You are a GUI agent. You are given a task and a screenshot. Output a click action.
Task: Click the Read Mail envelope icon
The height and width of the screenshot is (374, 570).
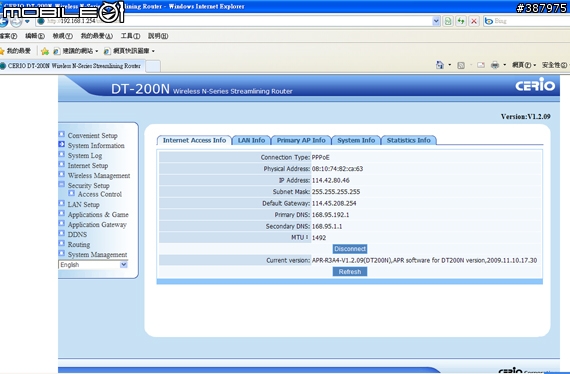pos(481,65)
